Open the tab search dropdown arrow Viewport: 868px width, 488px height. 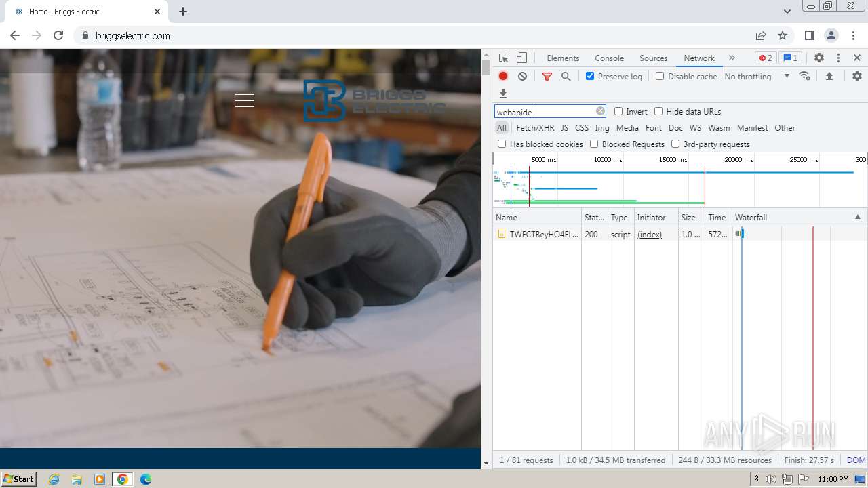[787, 12]
